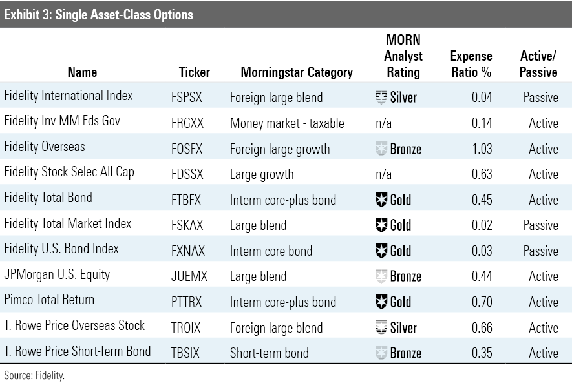
Task: Click the 1.03 expense ratio value
Action: [482, 149]
